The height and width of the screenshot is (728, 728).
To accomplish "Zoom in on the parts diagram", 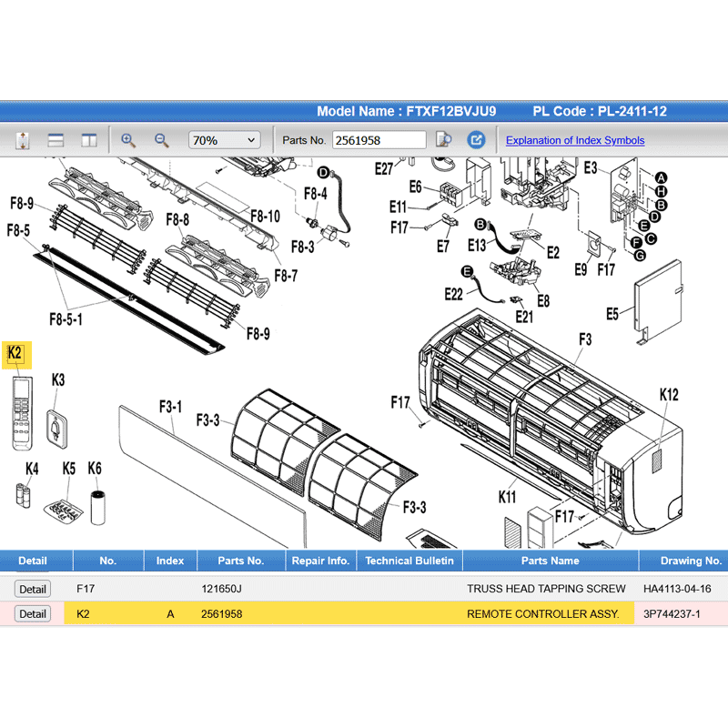I will click(x=128, y=140).
